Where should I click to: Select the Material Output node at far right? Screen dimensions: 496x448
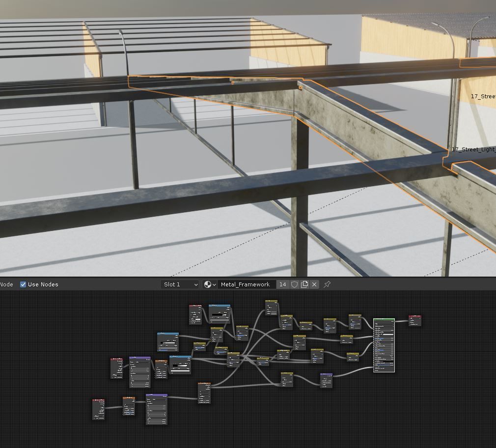click(x=414, y=320)
